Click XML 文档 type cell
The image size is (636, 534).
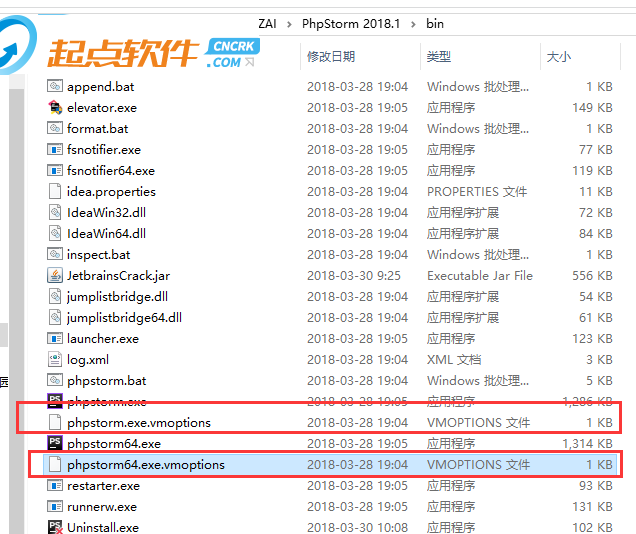tap(454, 360)
